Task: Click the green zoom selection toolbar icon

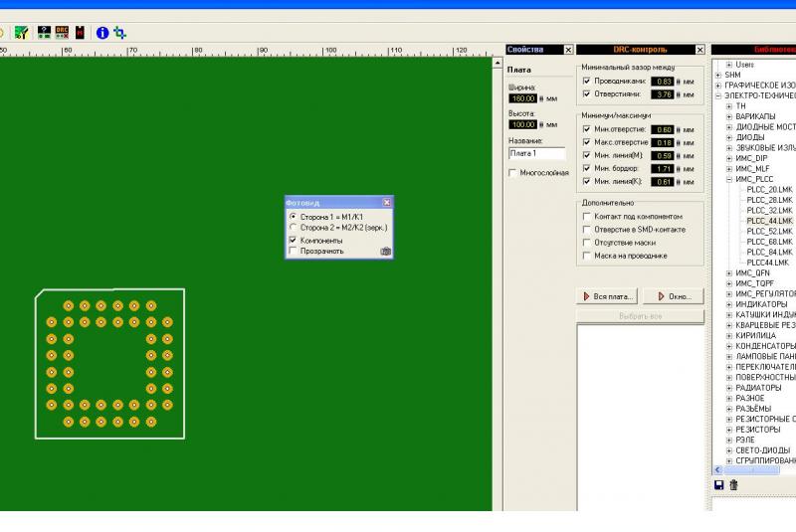Action: click(x=119, y=32)
